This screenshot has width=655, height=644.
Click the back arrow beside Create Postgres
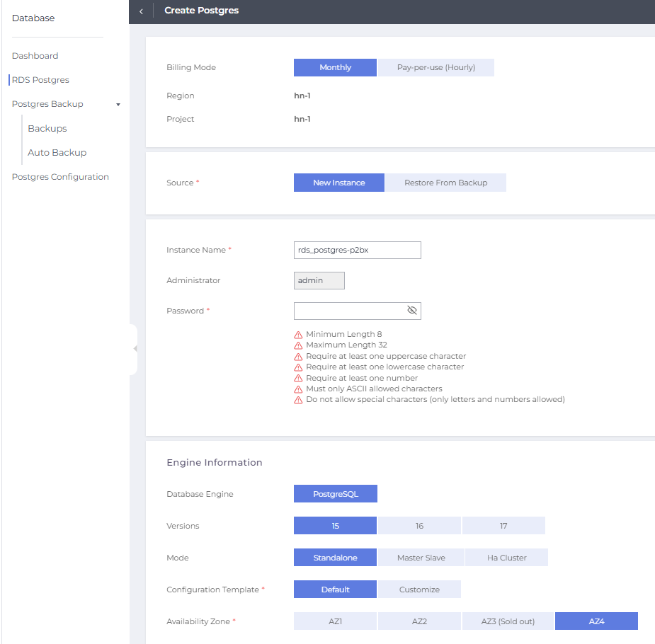point(141,11)
